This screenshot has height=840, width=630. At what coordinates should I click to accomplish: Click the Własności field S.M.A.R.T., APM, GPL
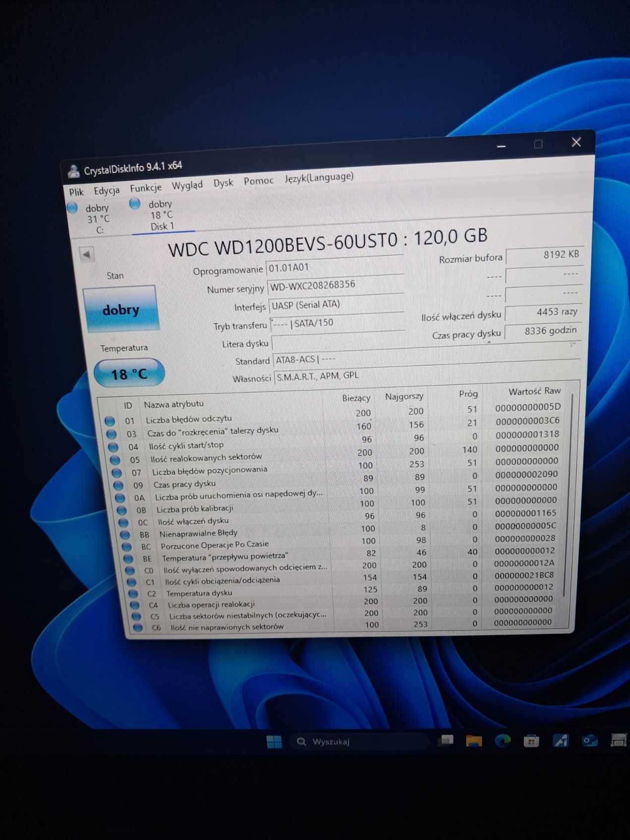[426, 372]
